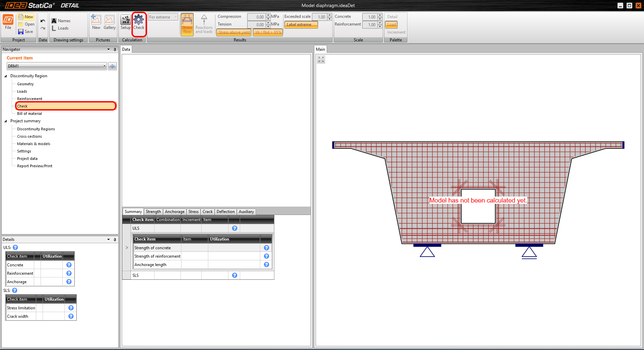Run the Check calculation gear icon

[x=139, y=20]
